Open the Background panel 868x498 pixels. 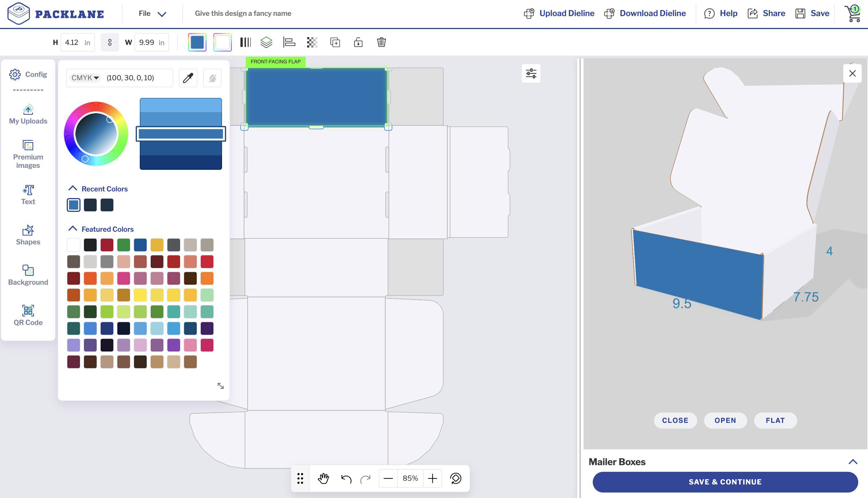(28, 275)
